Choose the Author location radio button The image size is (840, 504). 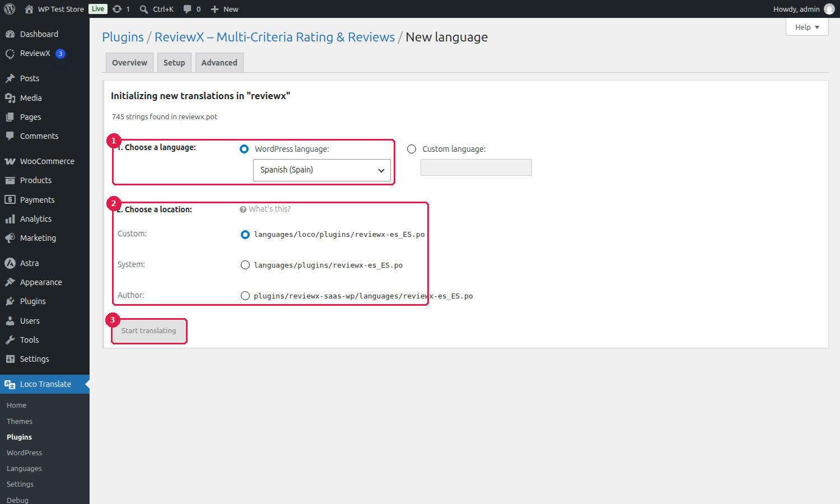[245, 296]
